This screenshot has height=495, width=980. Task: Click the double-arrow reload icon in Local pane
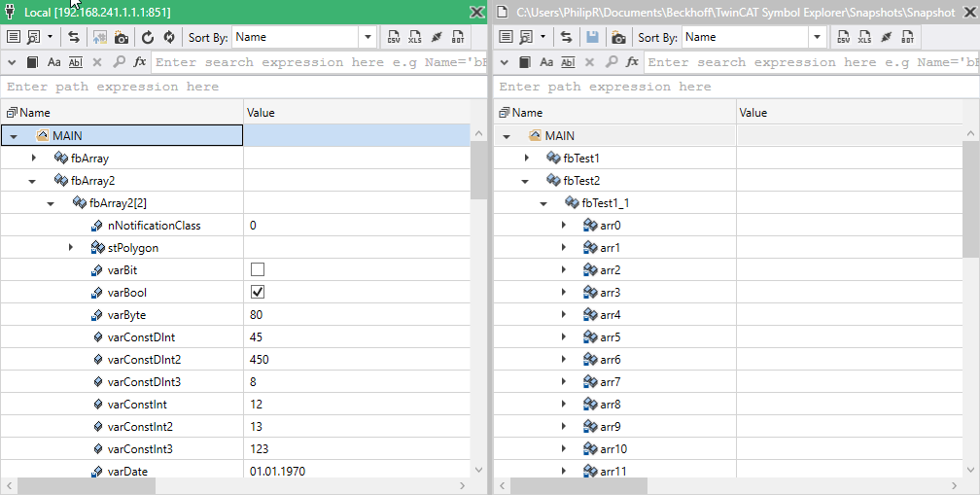(169, 38)
